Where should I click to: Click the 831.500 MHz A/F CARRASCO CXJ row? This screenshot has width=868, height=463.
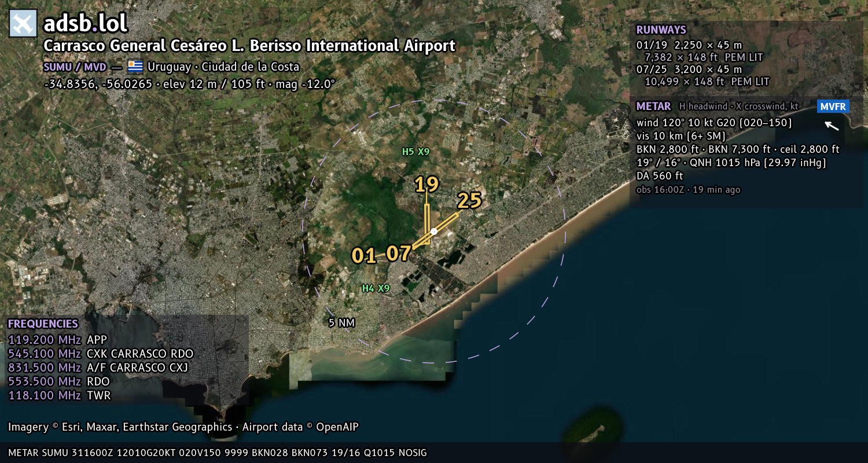[98, 368]
